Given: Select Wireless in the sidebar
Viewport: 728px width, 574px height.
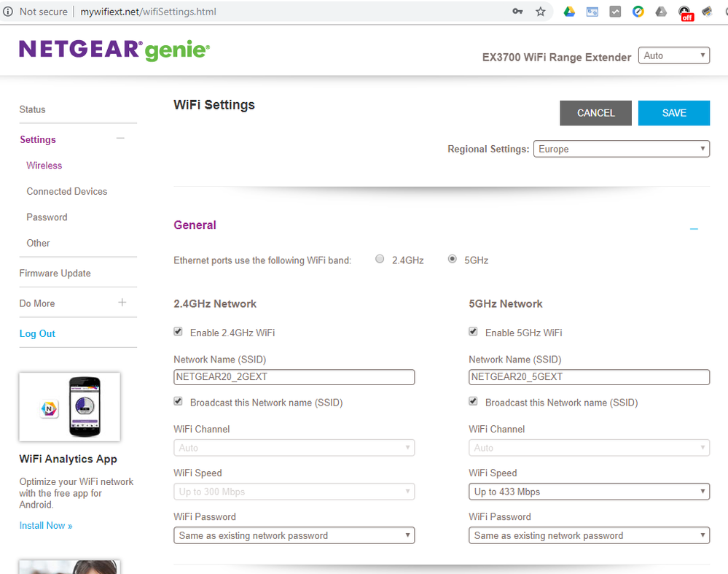Looking at the screenshot, I should [x=44, y=166].
